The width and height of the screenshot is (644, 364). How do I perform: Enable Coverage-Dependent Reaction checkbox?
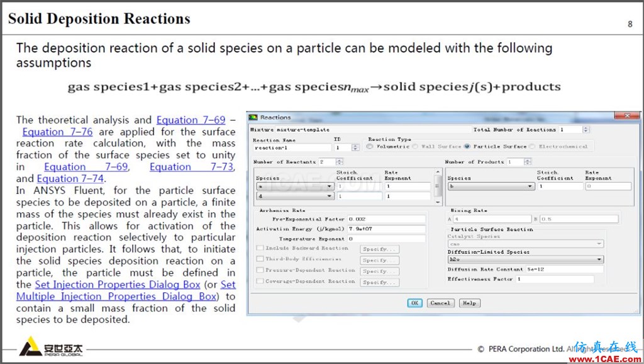click(260, 281)
